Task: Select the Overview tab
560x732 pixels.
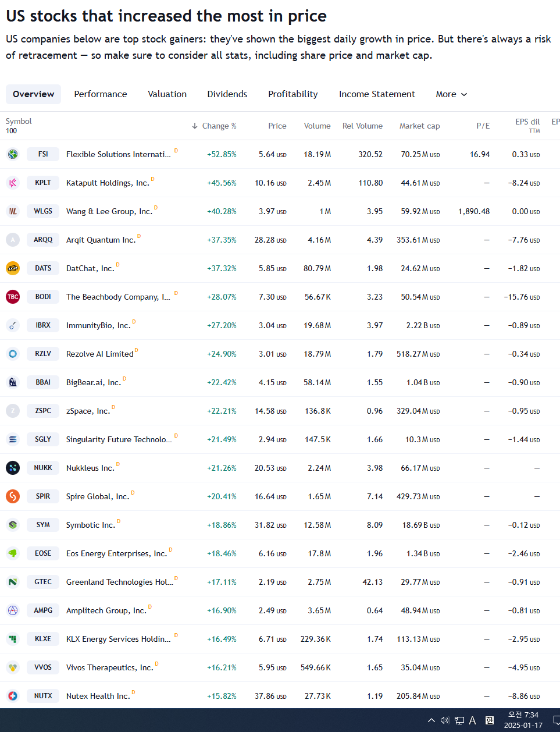Action: point(34,94)
